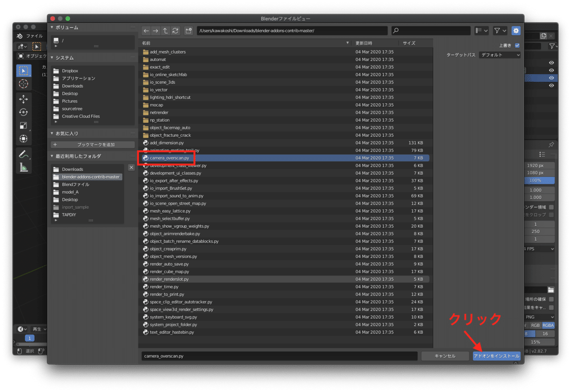
Task: Adjust the 100% resolution scale slider
Action: tap(539, 181)
